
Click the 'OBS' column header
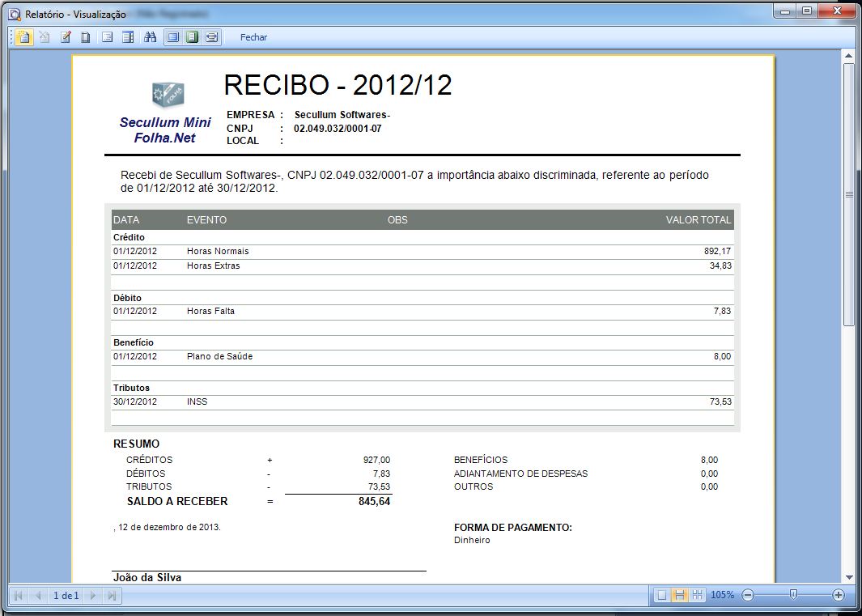[397, 220]
